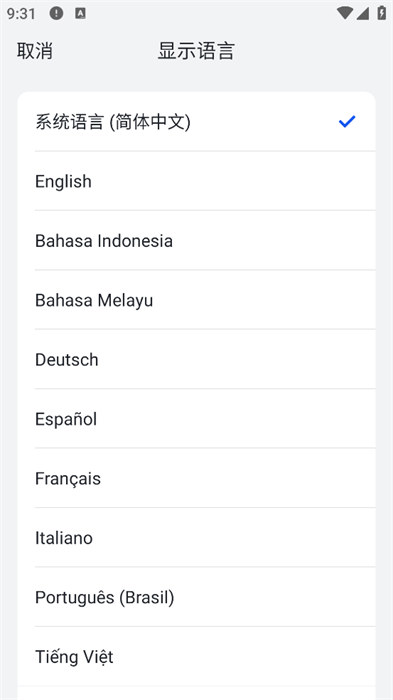Image resolution: width=393 pixels, height=700 pixels.
Task: Choose Français from language list
Action: [196, 478]
